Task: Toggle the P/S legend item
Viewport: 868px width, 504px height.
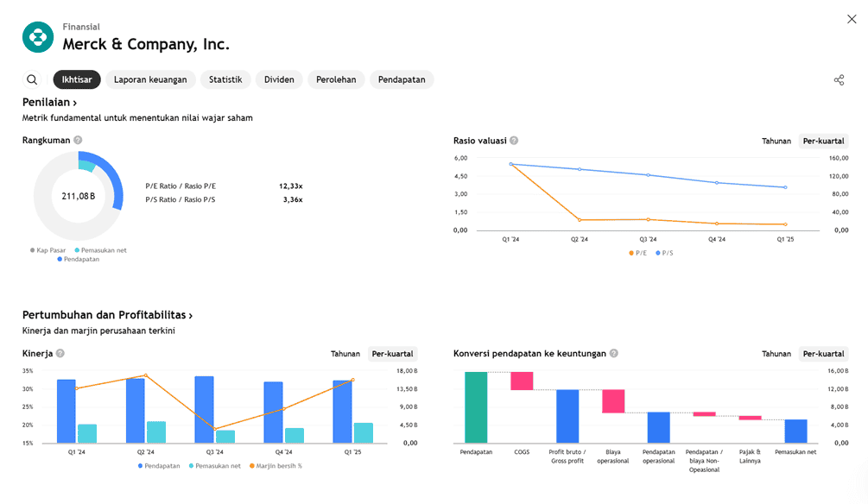Action: pos(664,253)
